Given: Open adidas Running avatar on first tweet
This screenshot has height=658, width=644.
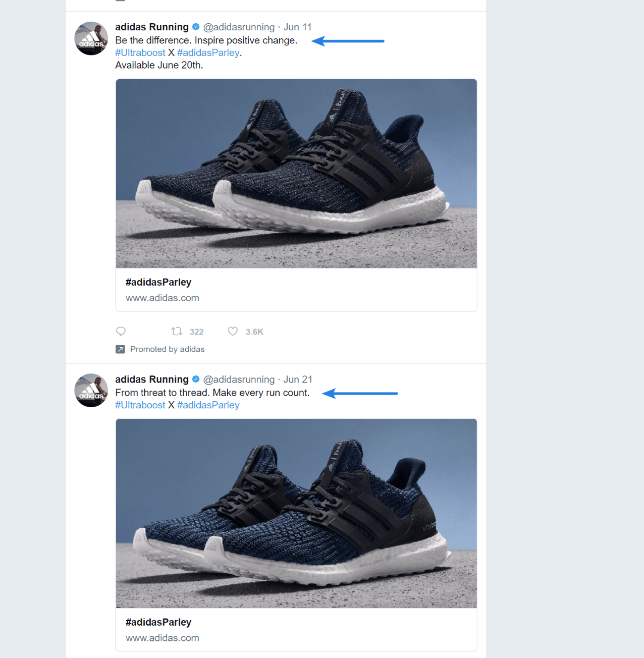Looking at the screenshot, I should tap(91, 38).
